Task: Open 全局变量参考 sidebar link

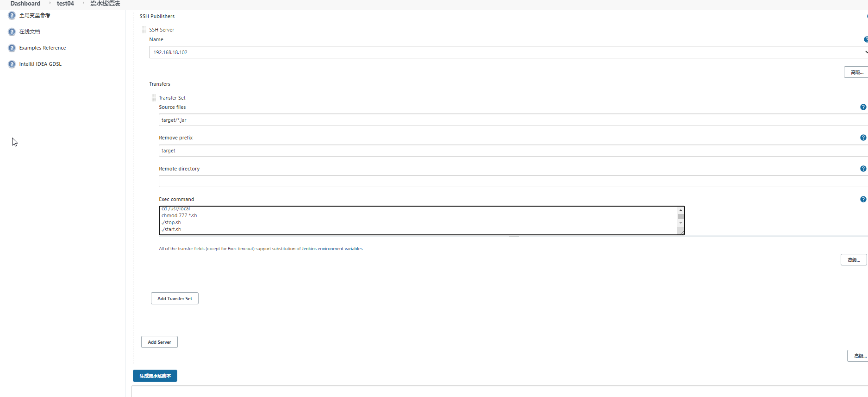Action: click(35, 15)
